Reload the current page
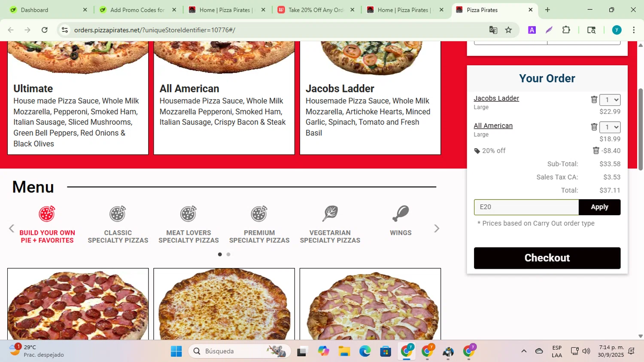 45,30
